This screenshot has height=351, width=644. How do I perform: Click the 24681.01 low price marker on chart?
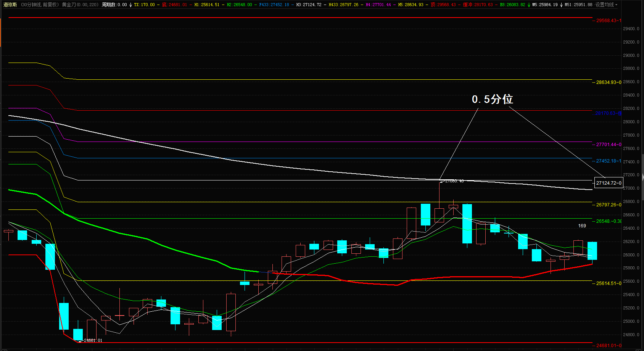pos(93,340)
